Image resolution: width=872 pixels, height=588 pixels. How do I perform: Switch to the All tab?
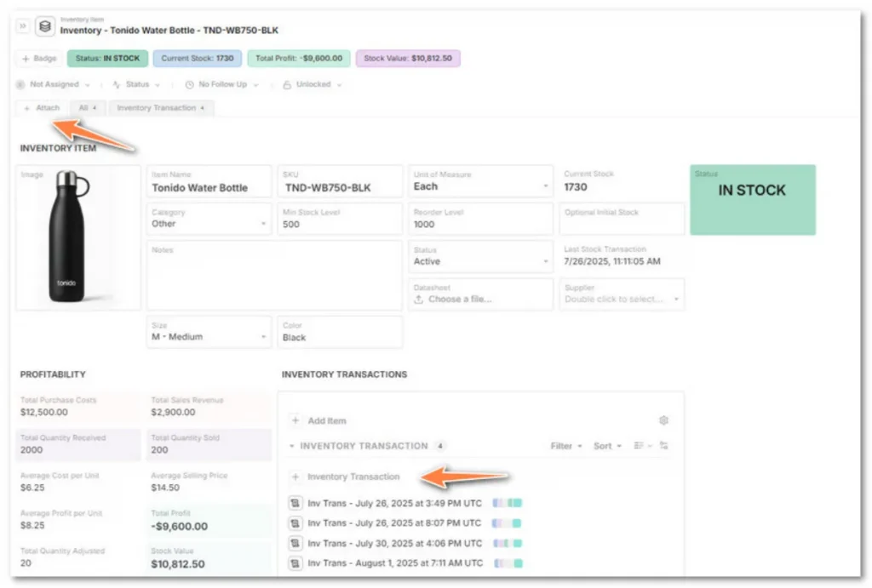(89, 108)
